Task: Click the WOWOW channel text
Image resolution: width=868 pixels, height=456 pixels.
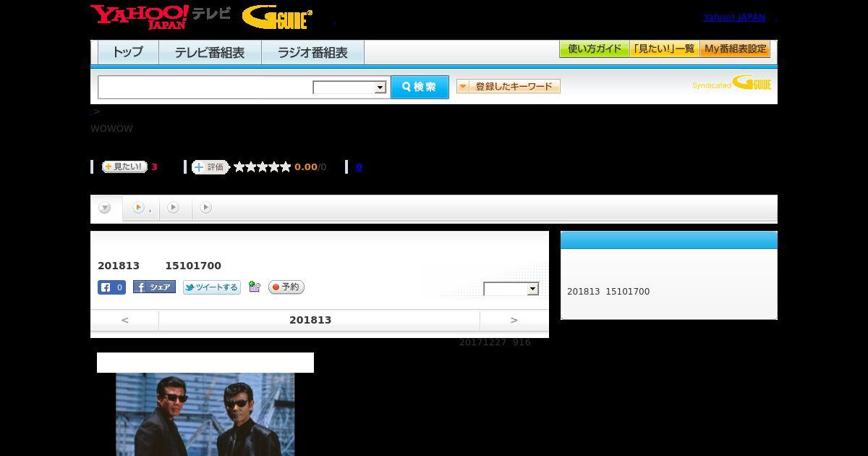Action: tap(111, 129)
